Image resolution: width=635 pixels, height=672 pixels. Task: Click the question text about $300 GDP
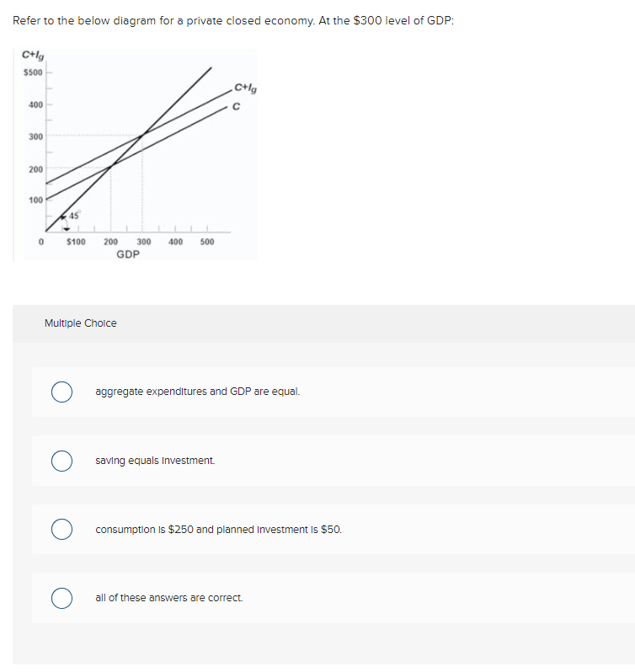pyautogui.click(x=233, y=20)
